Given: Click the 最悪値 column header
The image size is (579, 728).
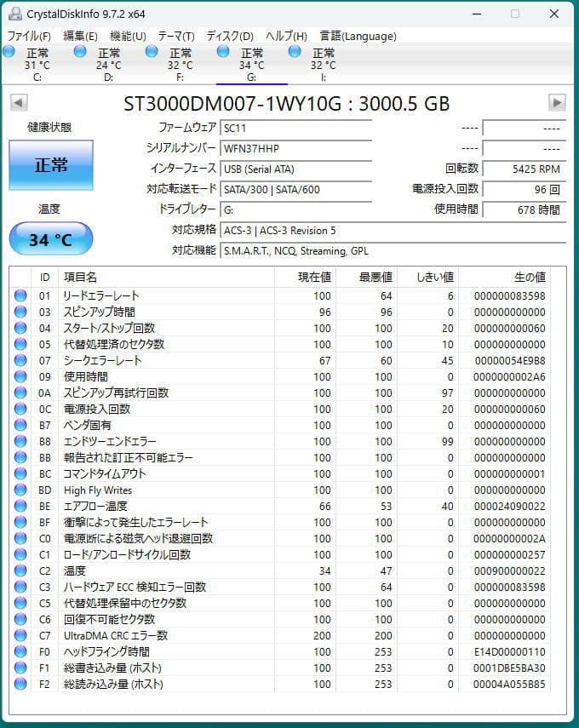Looking at the screenshot, I should click(366, 278).
